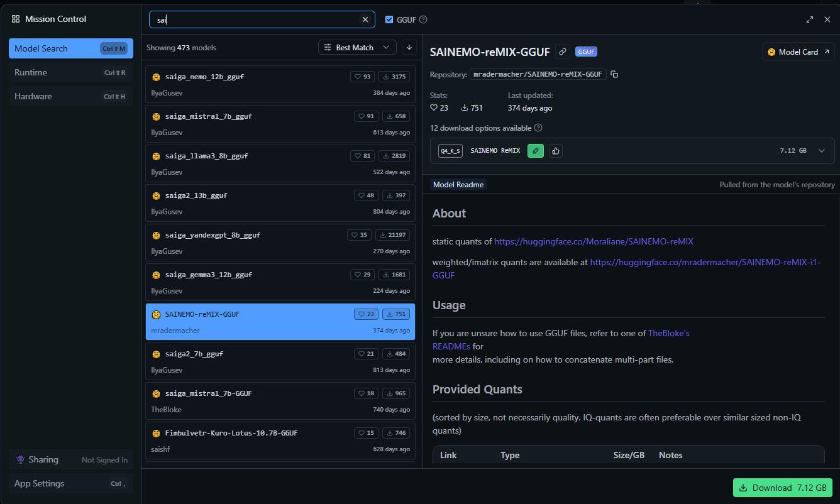Open the Best Match sort dropdown
The width and height of the screenshot is (840, 504).
point(357,47)
